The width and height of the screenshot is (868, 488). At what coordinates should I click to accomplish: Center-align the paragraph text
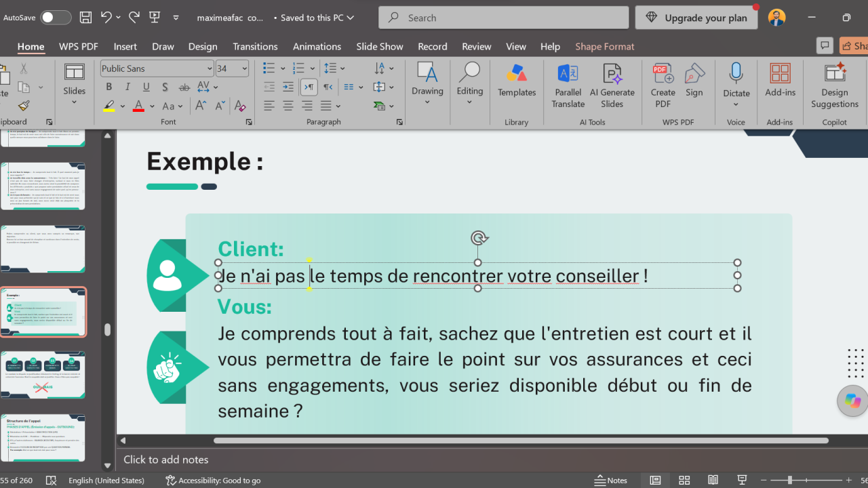[288, 106]
